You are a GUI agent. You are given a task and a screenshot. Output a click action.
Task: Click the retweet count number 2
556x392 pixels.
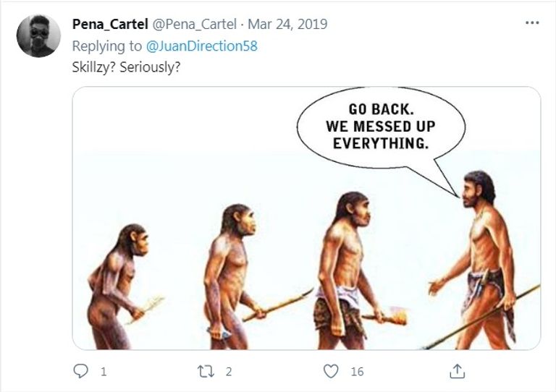(x=228, y=372)
